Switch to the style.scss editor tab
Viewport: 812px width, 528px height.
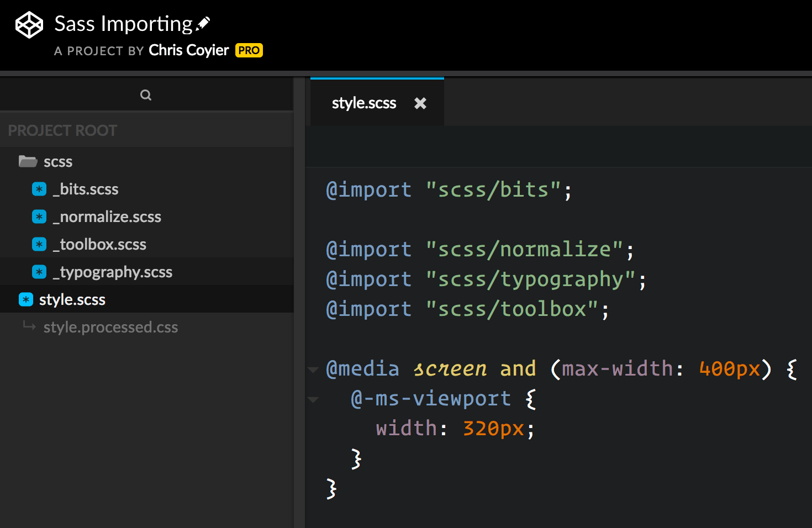(x=363, y=103)
